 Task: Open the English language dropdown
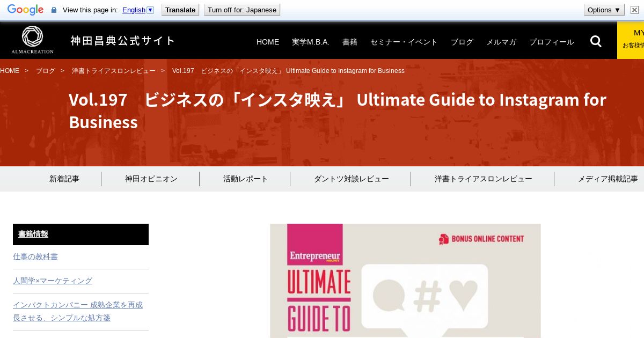tap(138, 10)
